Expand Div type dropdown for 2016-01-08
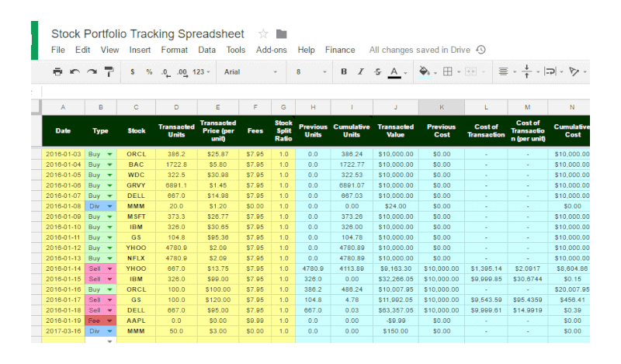 click(x=109, y=206)
